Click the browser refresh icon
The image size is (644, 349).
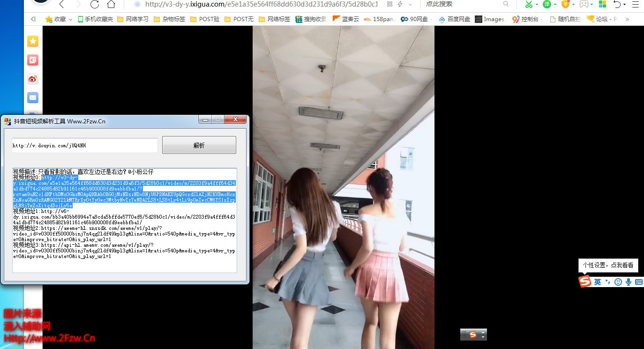pos(94,5)
